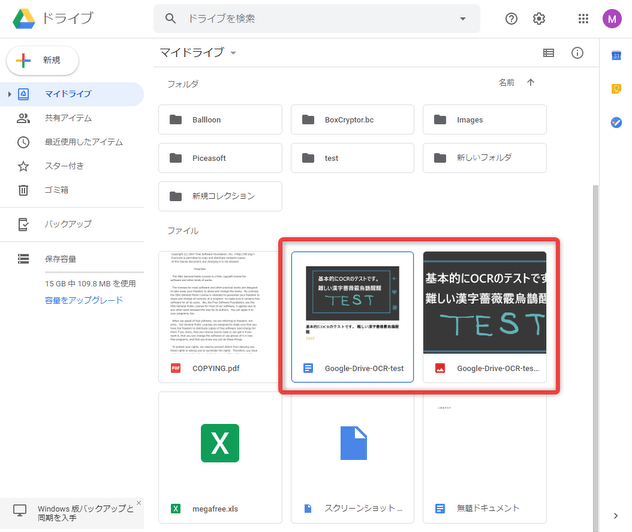Click the Docs icon beside 無題ドキュメント
The image size is (632, 532).
(x=440, y=509)
